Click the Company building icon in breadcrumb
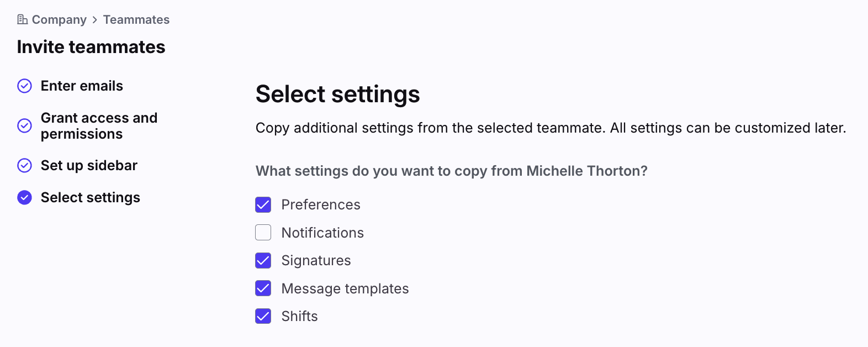This screenshot has height=347, width=868. [22, 20]
